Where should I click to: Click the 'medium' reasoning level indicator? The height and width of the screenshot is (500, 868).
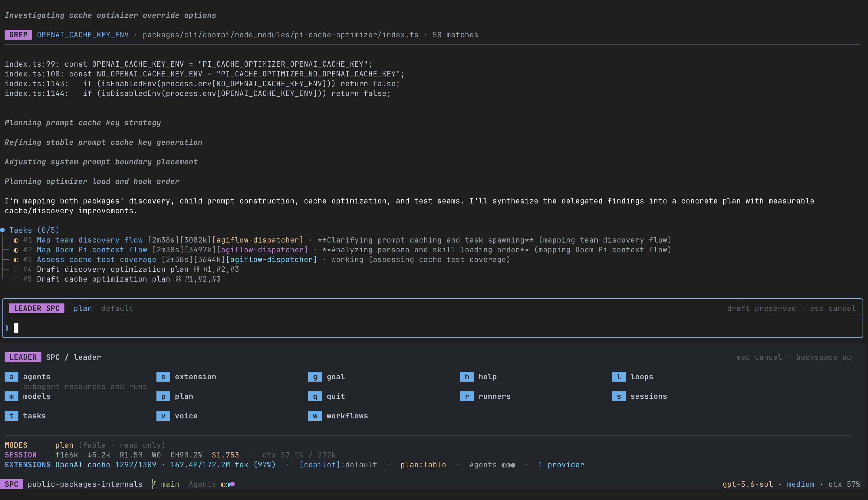tap(800, 484)
